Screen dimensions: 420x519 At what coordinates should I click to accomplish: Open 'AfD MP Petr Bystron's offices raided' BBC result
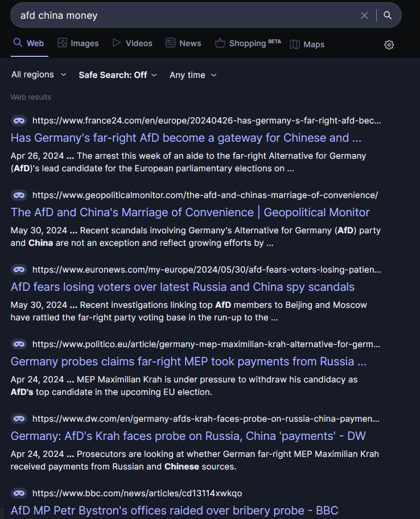(x=174, y=510)
